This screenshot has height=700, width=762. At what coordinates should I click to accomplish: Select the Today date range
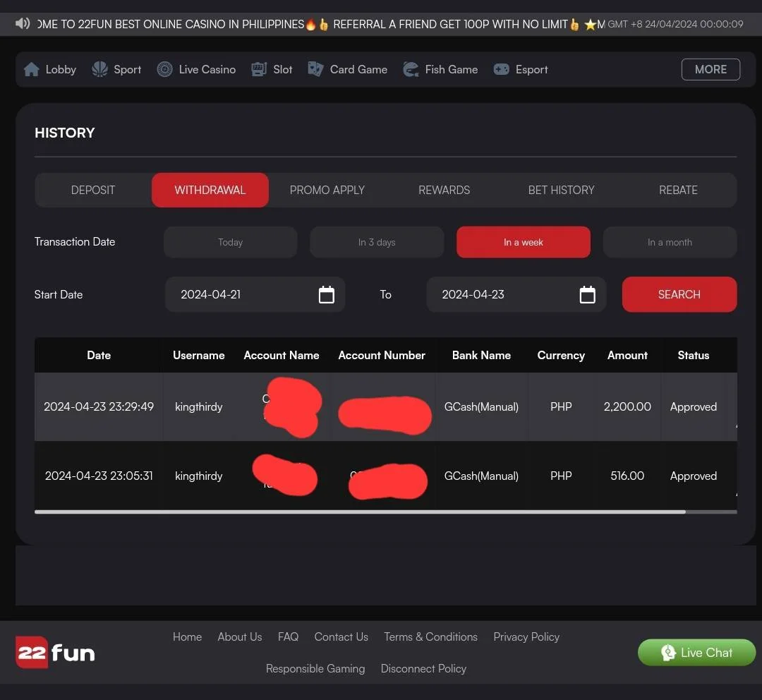(230, 242)
